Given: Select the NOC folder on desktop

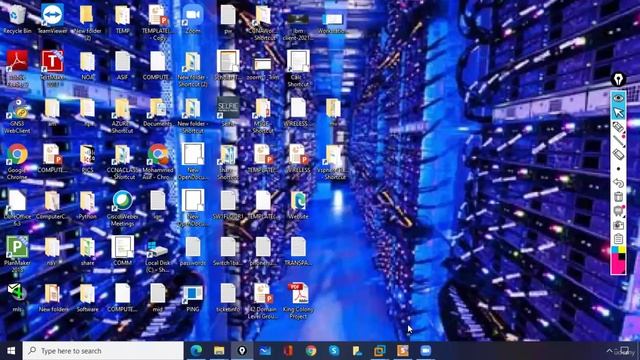Looking at the screenshot, I should pyautogui.click(x=87, y=65).
